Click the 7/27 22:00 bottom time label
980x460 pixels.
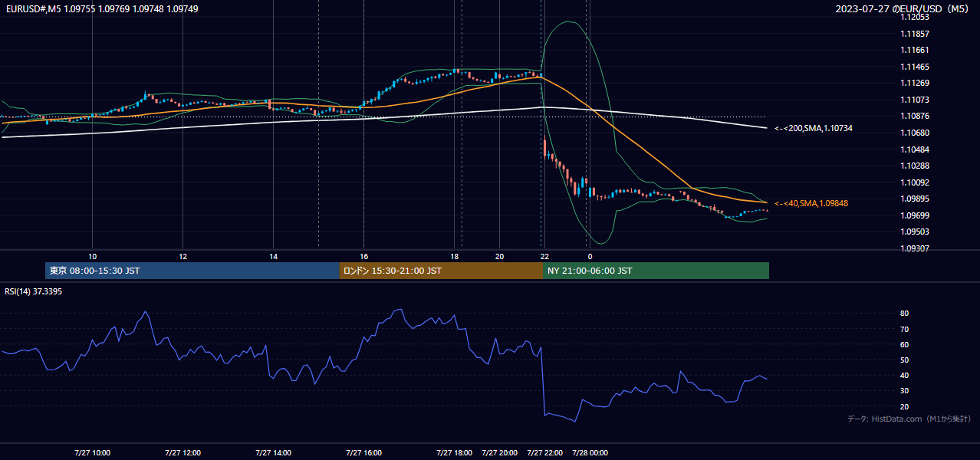click(x=544, y=452)
